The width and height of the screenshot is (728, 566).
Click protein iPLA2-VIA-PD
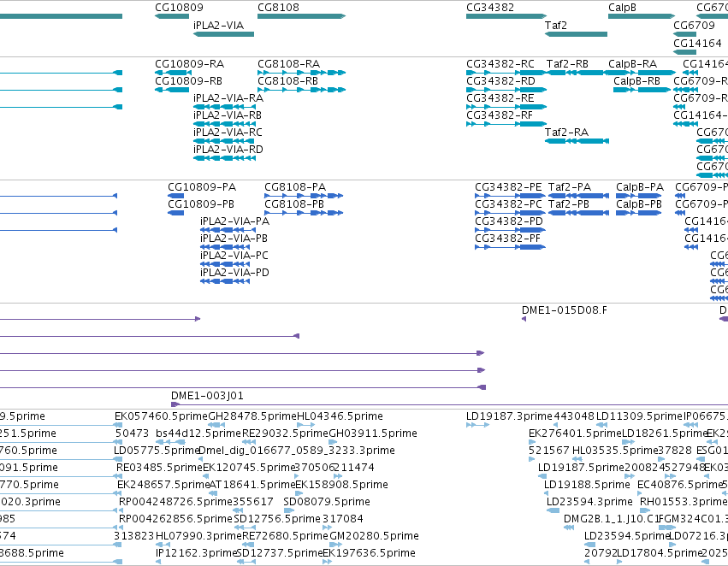(225, 281)
